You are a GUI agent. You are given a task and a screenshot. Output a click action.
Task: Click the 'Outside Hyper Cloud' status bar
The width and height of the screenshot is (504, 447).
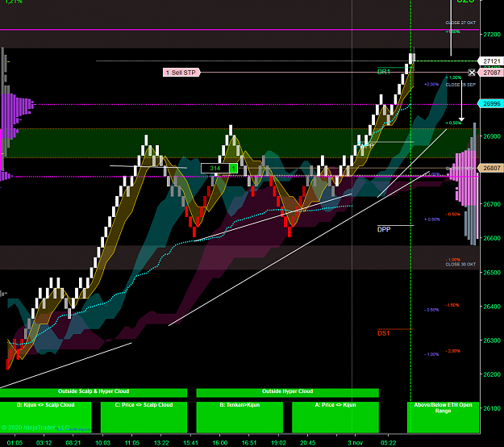click(x=287, y=393)
